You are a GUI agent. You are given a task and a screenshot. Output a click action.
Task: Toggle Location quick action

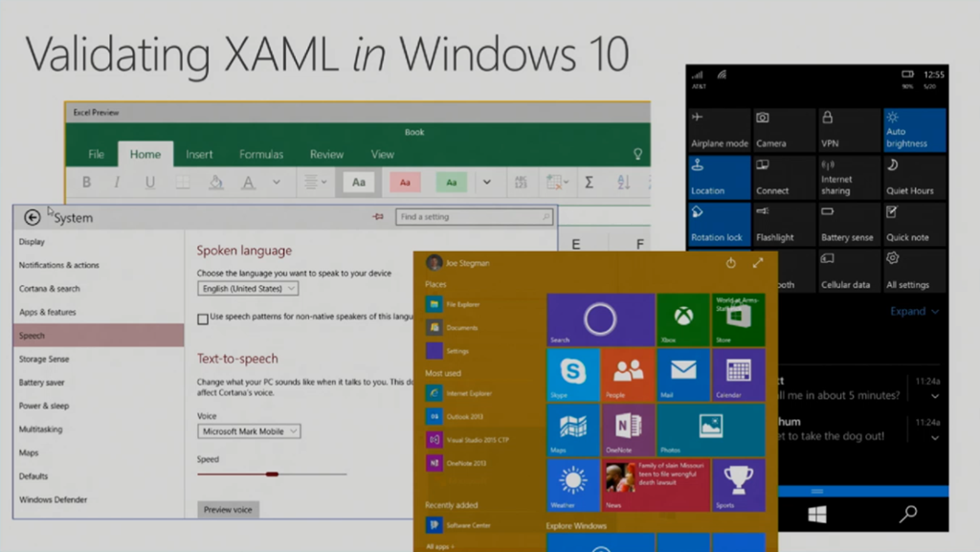click(720, 177)
